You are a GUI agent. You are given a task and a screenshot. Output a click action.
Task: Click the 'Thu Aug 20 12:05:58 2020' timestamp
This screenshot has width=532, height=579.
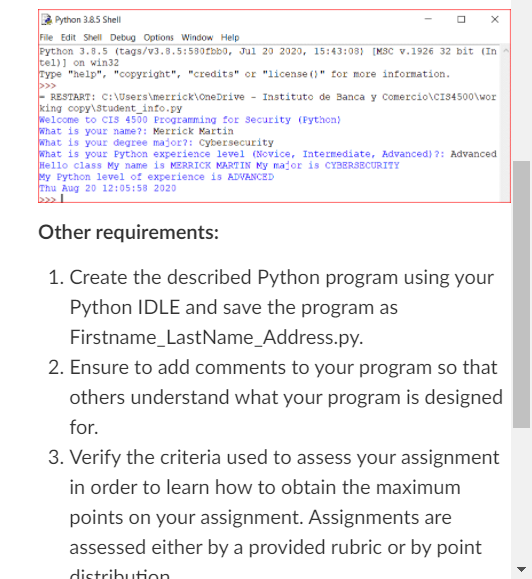click(x=107, y=188)
